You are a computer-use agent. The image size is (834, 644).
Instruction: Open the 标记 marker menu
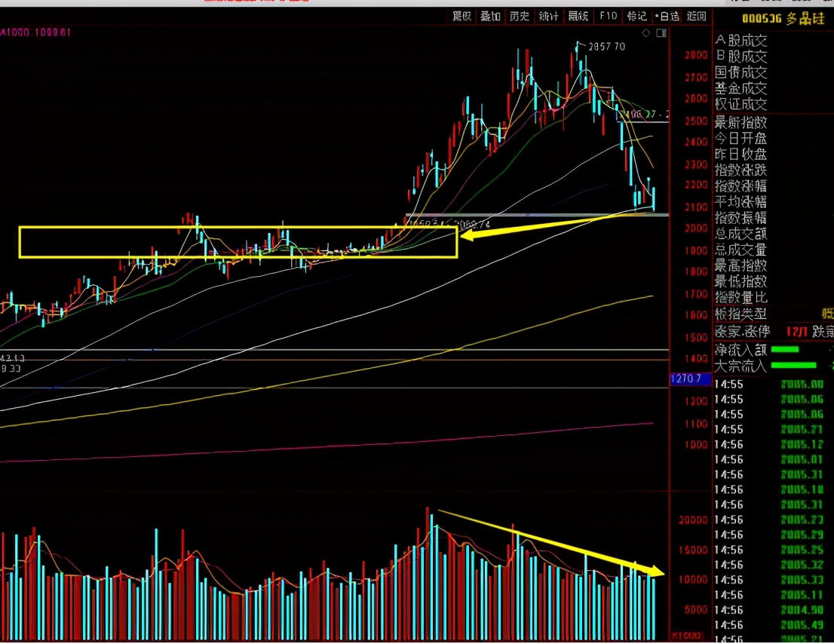[x=637, y=16]
